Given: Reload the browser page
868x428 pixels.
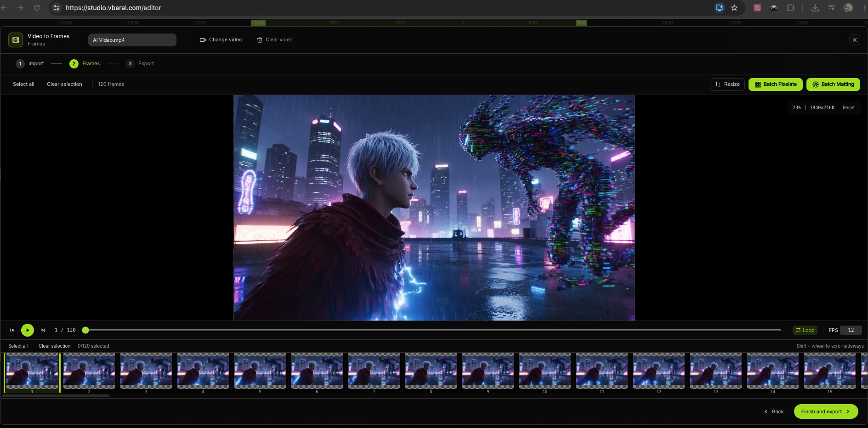Looking at the screenshot, I should coord(37,8).
